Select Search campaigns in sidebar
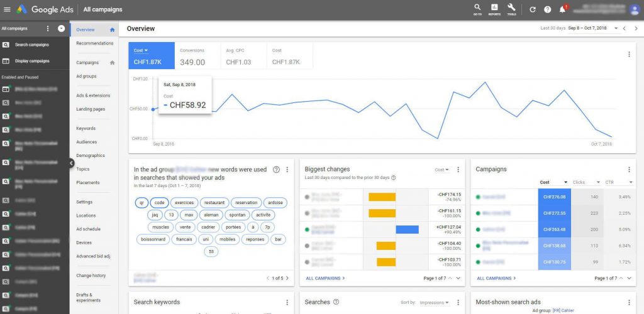 31,45
